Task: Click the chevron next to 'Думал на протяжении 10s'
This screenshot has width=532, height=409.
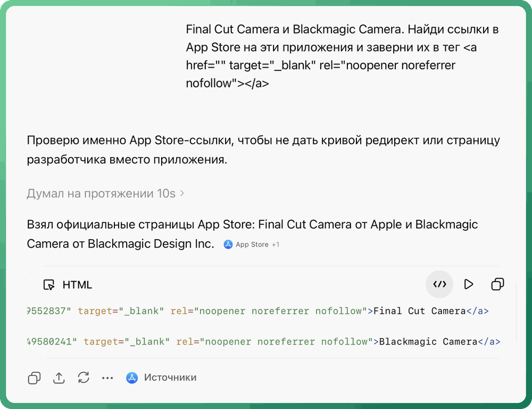Action: [182, 193]
